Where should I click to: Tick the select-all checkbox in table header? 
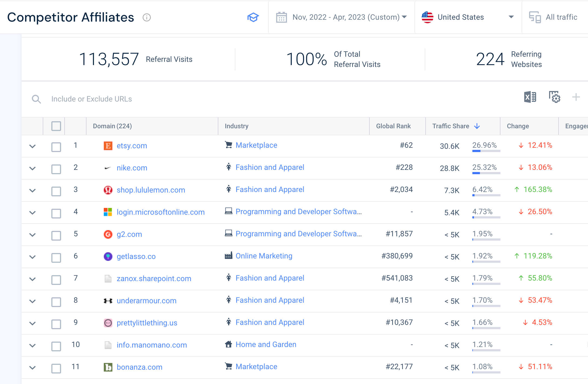(x=56, y=126)
